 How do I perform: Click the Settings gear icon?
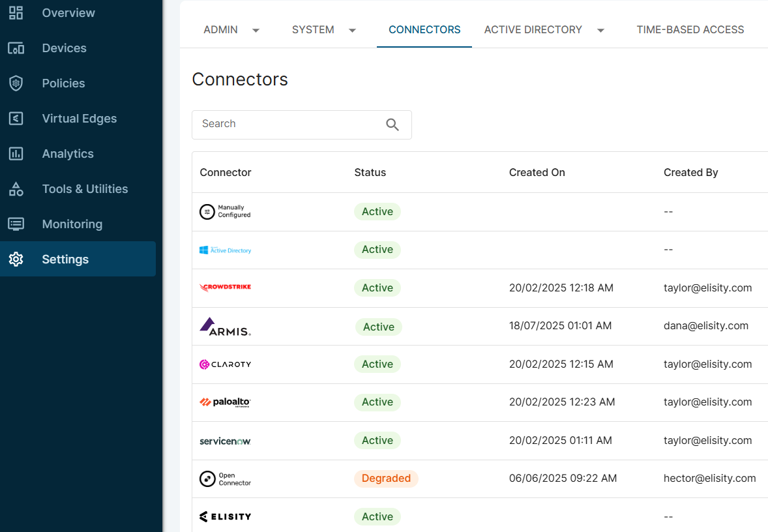click(x=16, y=259)
